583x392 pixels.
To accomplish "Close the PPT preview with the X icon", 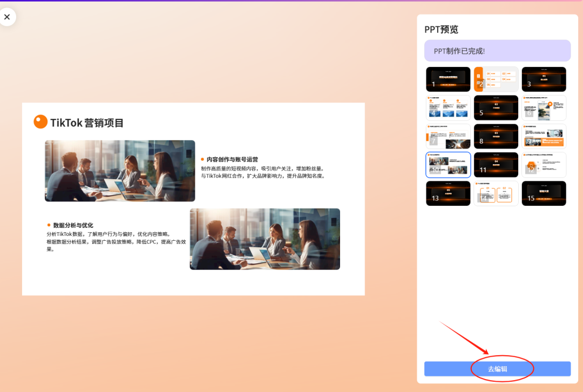I will (x=7, y=17).
